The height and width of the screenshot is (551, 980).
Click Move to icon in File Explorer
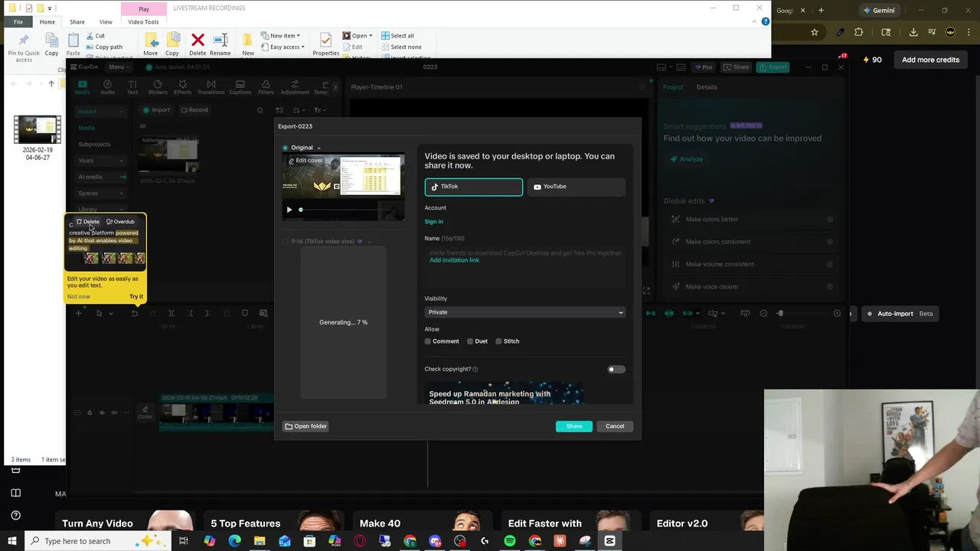[x=151, y=44]
